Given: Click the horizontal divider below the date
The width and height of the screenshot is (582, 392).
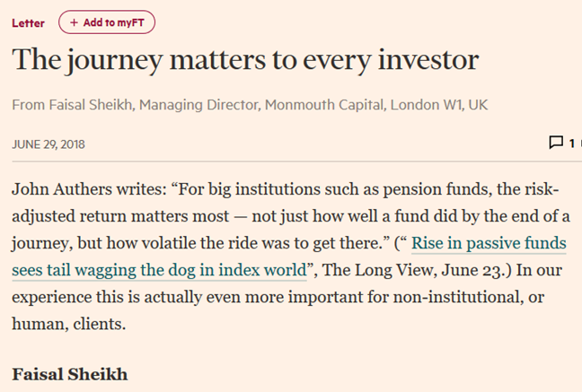Looking at the screenshot, I should pos(296,161).
